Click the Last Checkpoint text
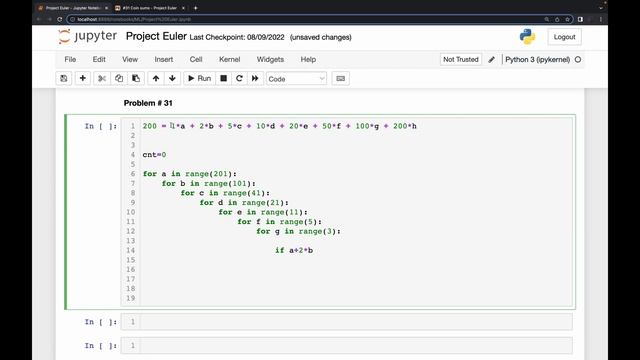This screenshot has width=640, height=360. click(237, 37)
